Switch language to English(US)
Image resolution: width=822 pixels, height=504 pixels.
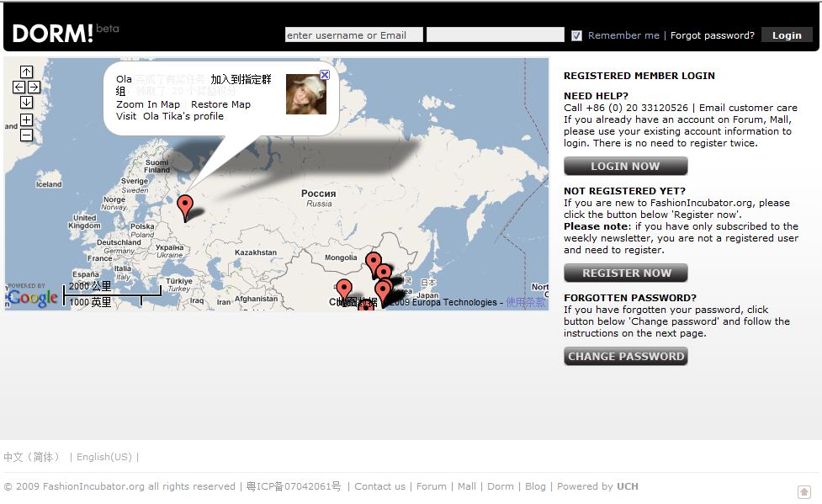(104, 457)
